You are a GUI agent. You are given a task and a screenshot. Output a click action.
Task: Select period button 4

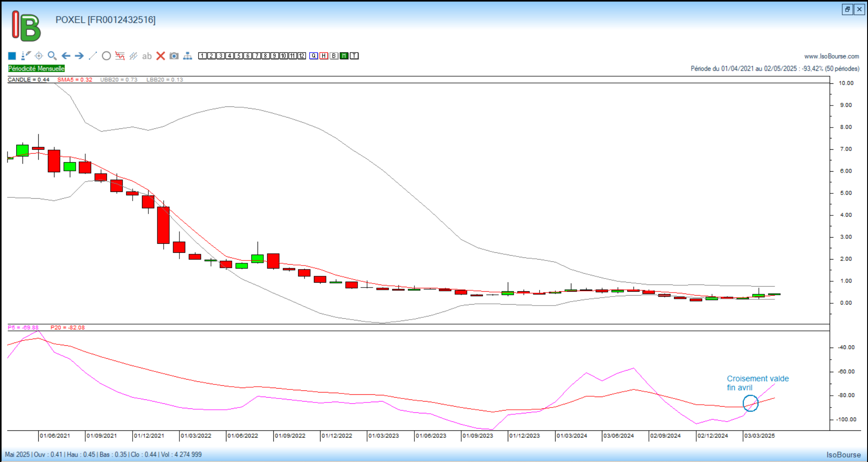tap(230, 56)
